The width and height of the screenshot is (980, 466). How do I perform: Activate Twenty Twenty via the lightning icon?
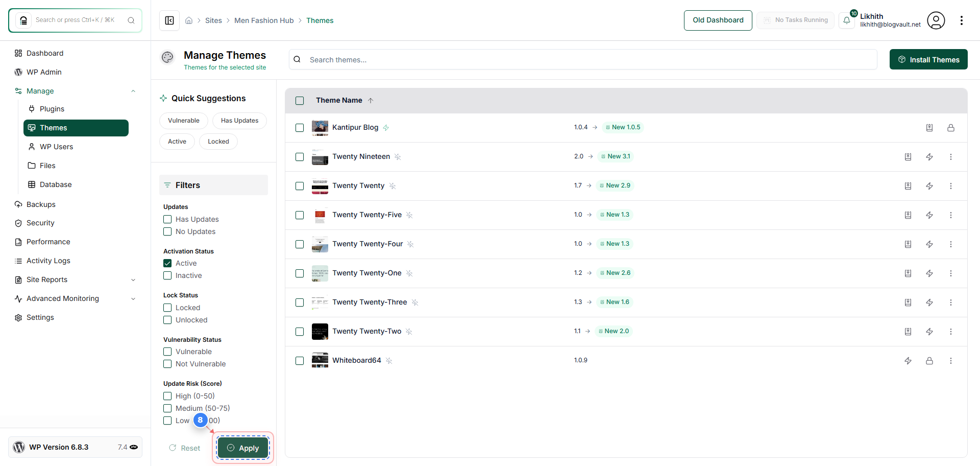[x=929, y=186]
